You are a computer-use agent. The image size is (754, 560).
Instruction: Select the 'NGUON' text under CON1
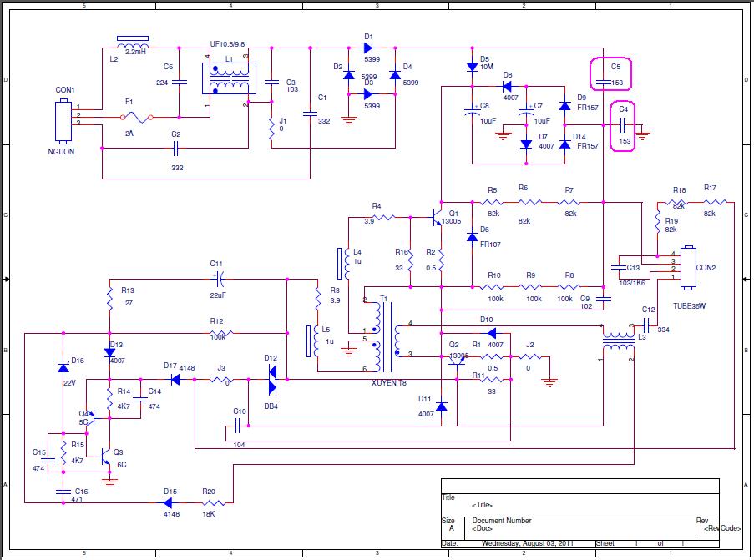[x=61, y=151]
